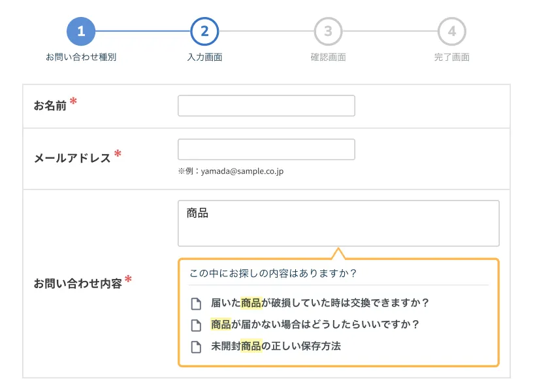Click the step 3 circle in progress bar
This screenshot has height=392, width=533.
pos(328,31)
